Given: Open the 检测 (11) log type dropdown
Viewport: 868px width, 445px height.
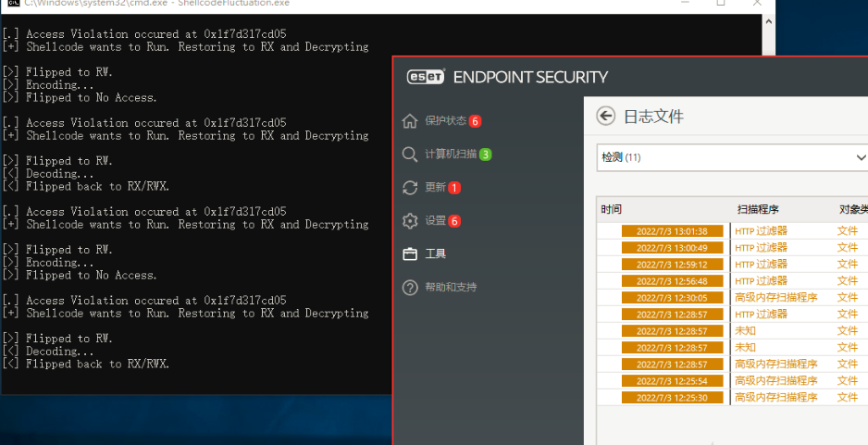Looking at the screenshot, I should tap(732, 157).
